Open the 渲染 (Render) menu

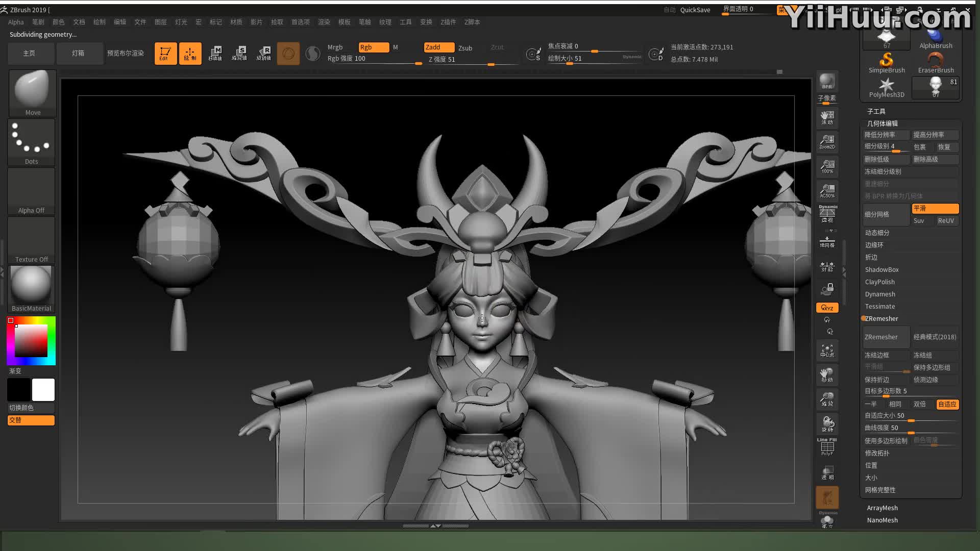click(x=324, y=22)
